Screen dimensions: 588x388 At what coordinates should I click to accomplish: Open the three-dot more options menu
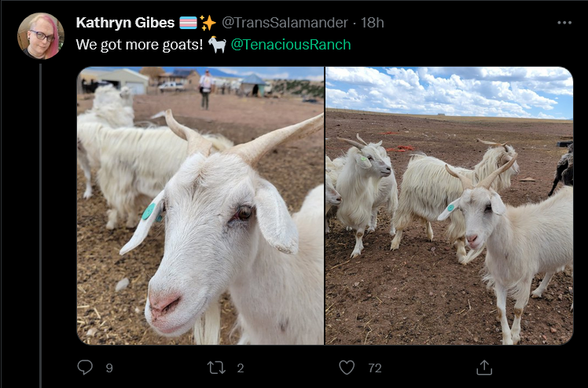point(564,23)
